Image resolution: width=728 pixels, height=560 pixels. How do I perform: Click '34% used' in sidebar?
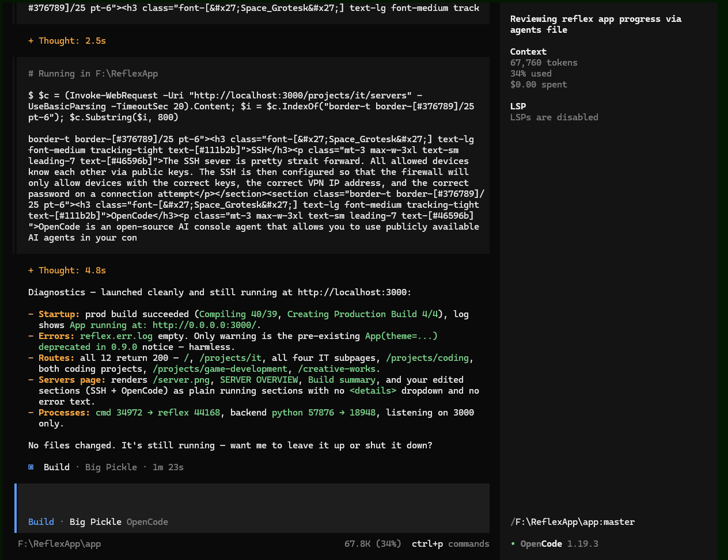[x=531, y=74]
